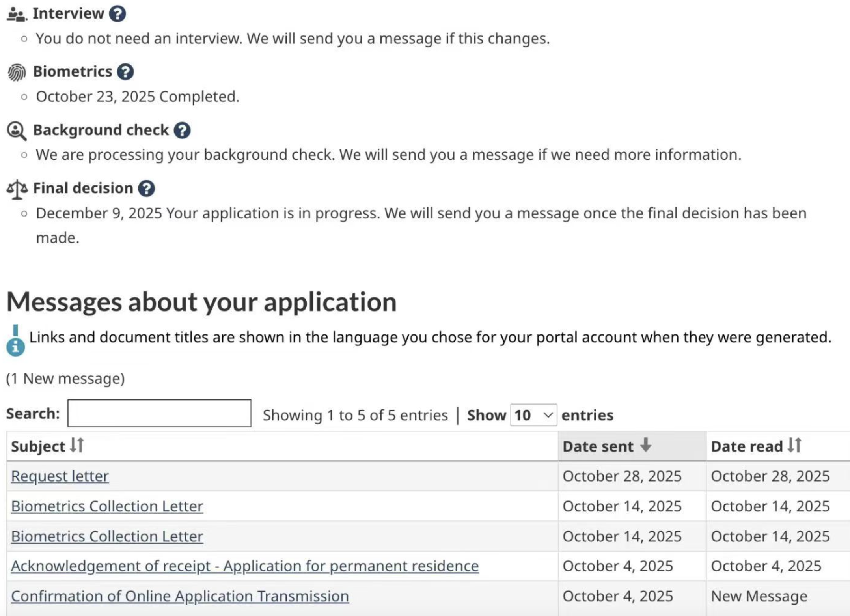Click the blue info icon beside links notice
The width and height of the screenshot is (850, 616).
coord(16,346)
